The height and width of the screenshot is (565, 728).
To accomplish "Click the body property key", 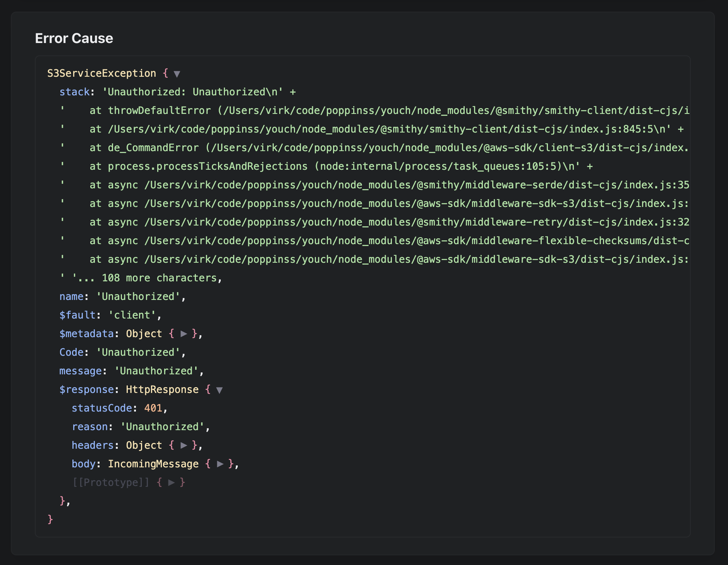I will tap(83, 464).
